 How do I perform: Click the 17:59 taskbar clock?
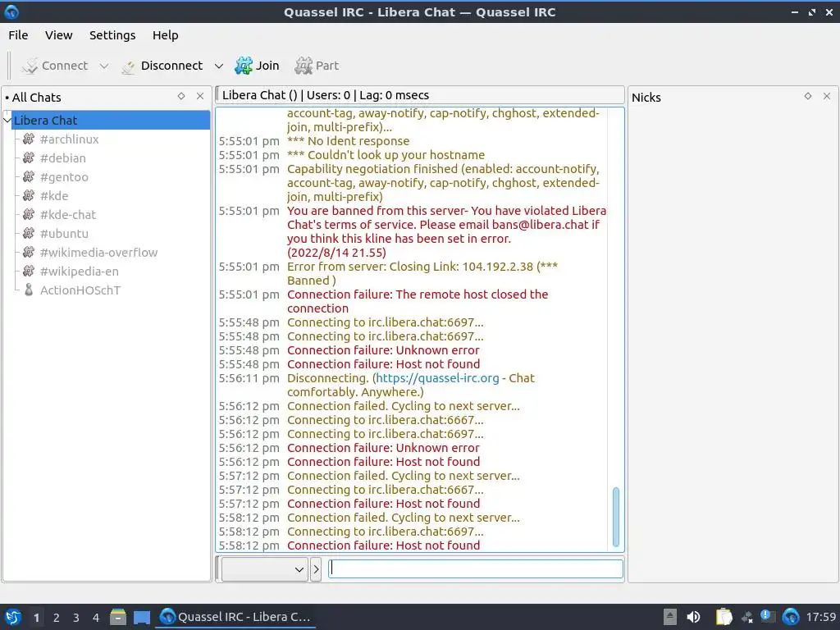point(820,617)
